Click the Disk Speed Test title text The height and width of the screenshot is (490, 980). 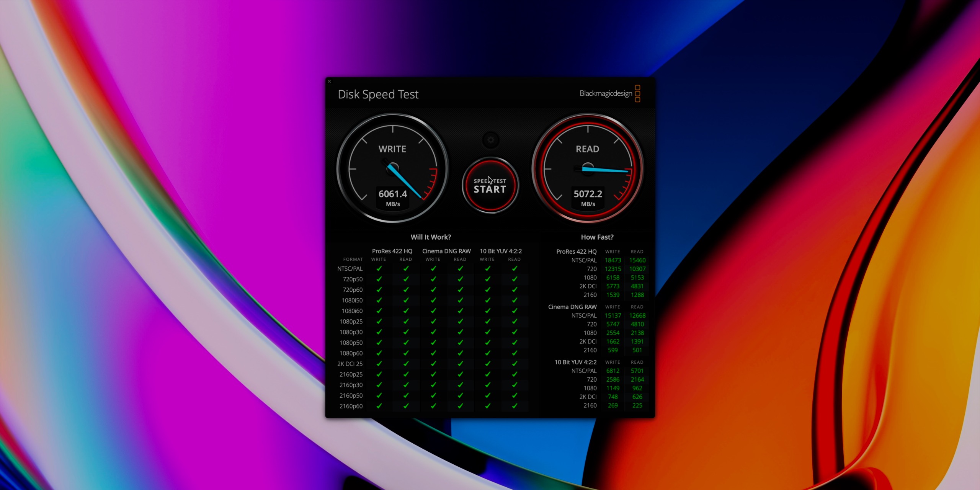(378, 94)
